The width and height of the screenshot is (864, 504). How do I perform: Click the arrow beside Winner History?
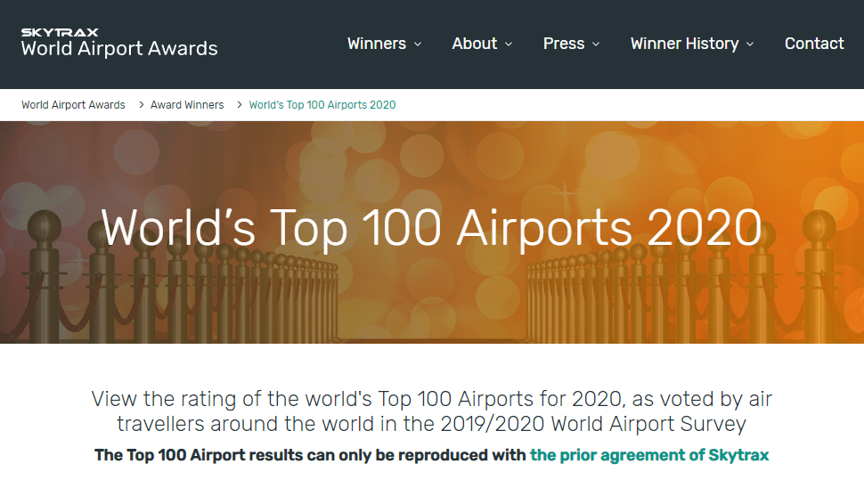click(750, 45)
